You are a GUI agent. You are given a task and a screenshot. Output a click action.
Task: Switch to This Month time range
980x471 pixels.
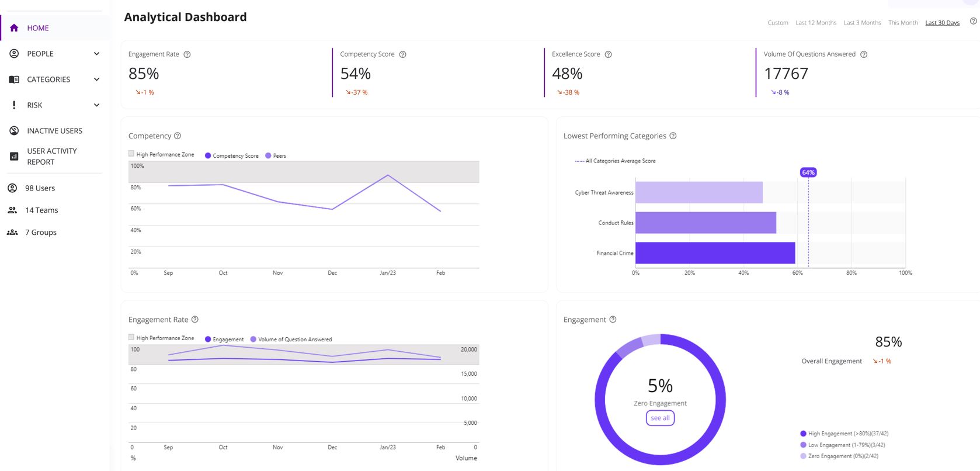[903, 23]
